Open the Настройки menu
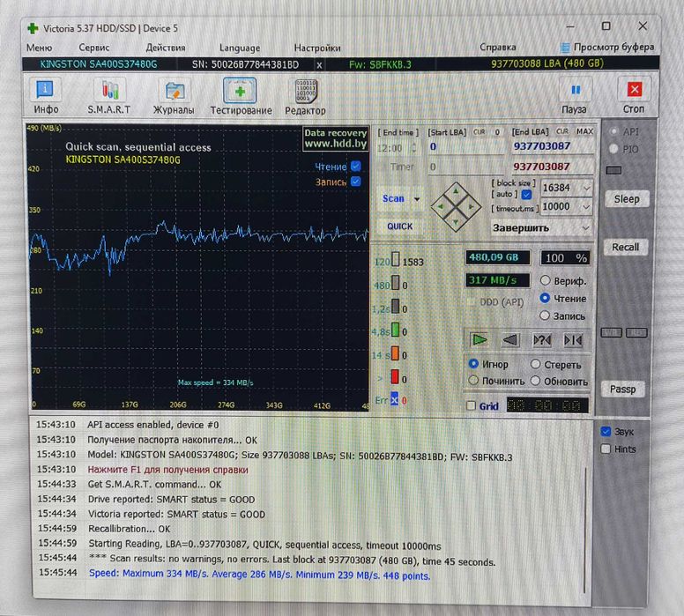 coord(317,48)
